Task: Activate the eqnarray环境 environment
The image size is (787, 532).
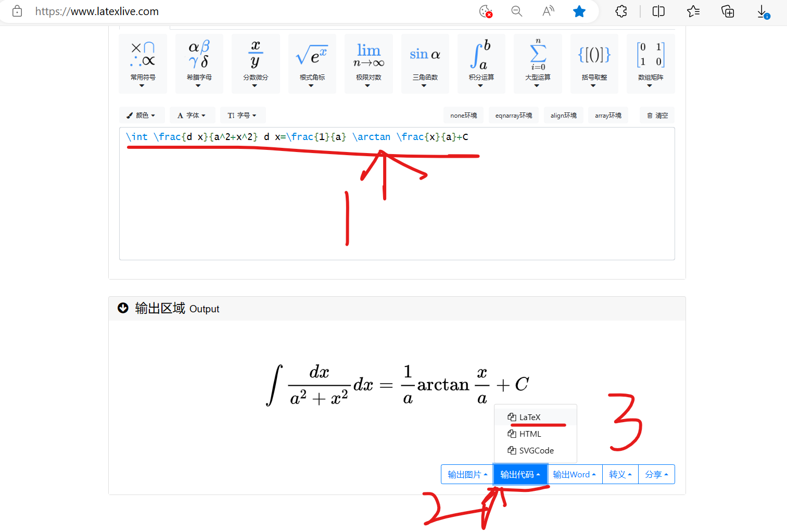Action: tap(513, 115)
